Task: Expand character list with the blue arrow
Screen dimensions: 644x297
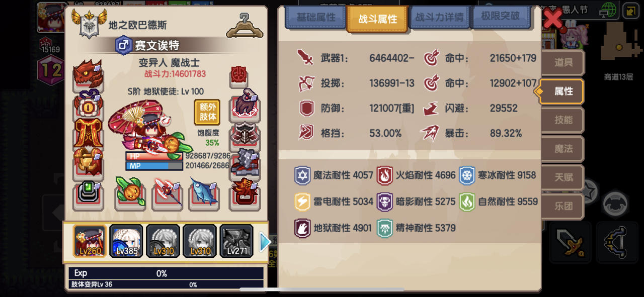Action: pos(265,243)
